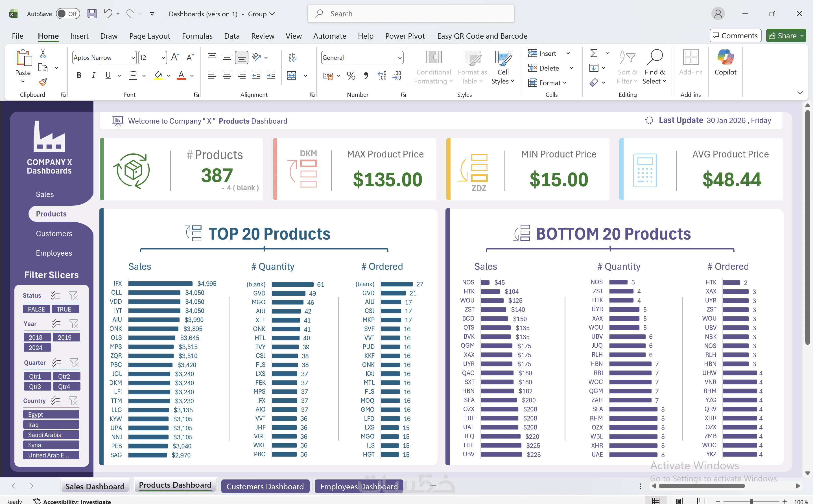Screen dimensions: 813x504
Task: Go to Employees in the sidebar
Action: click(x=54, y=253)
